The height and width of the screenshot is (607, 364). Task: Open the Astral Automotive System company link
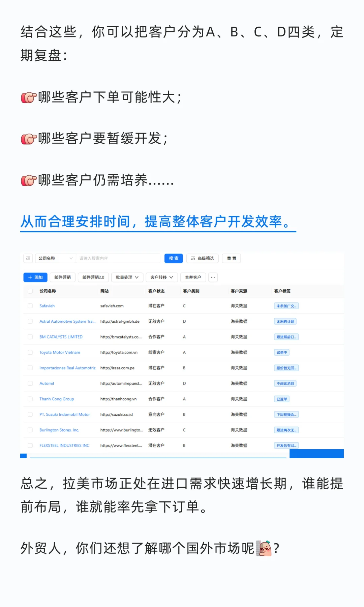(67, 321)
